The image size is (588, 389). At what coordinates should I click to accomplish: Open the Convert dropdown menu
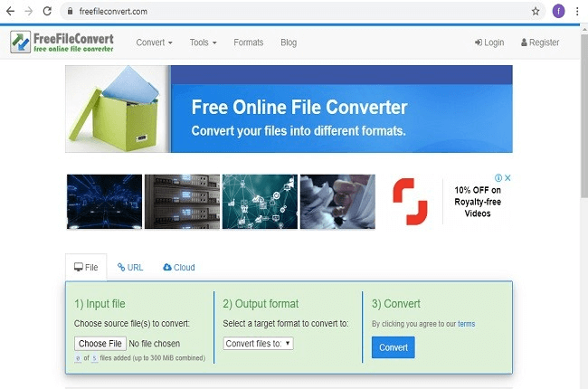[x=154, y=43]
